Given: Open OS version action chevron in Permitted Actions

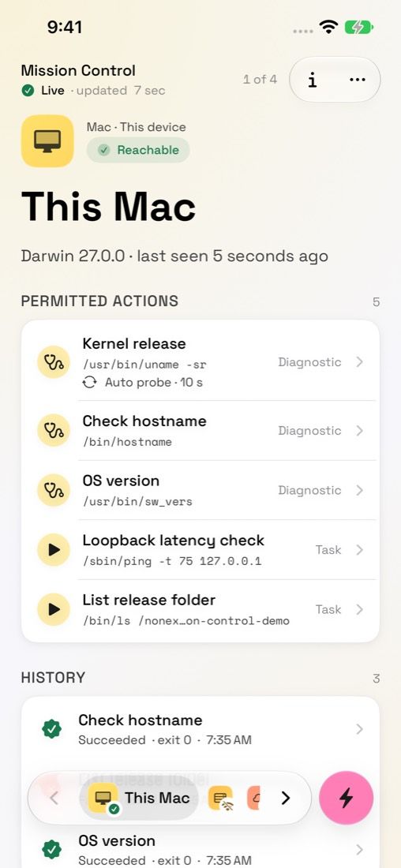Looking at the screenshot, I should [x=359, y=490].
